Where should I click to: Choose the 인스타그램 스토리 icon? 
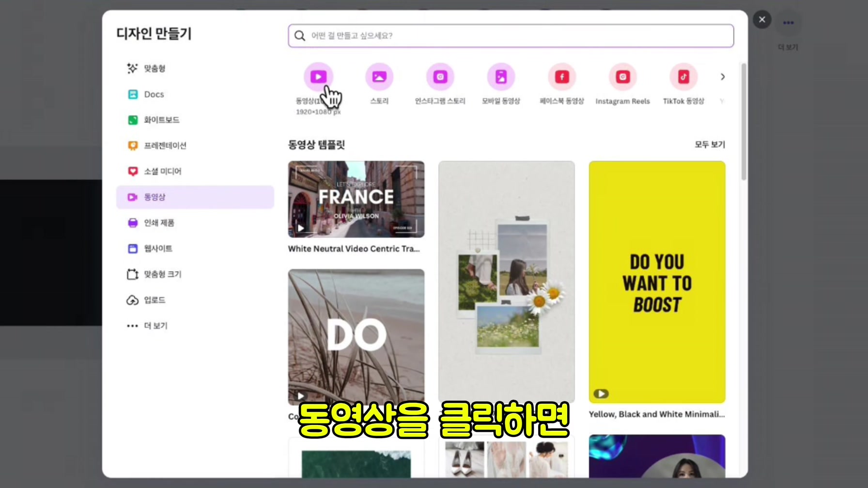[440, 77]
